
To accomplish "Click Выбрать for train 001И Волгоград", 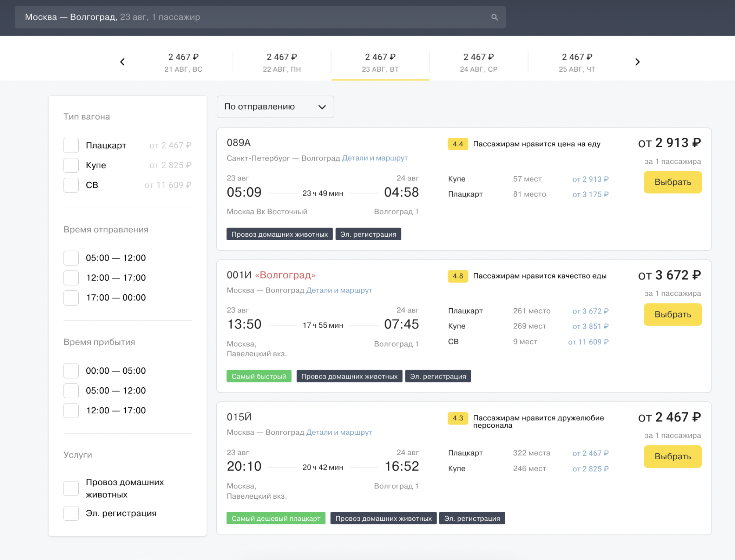I will pos(673,314).
